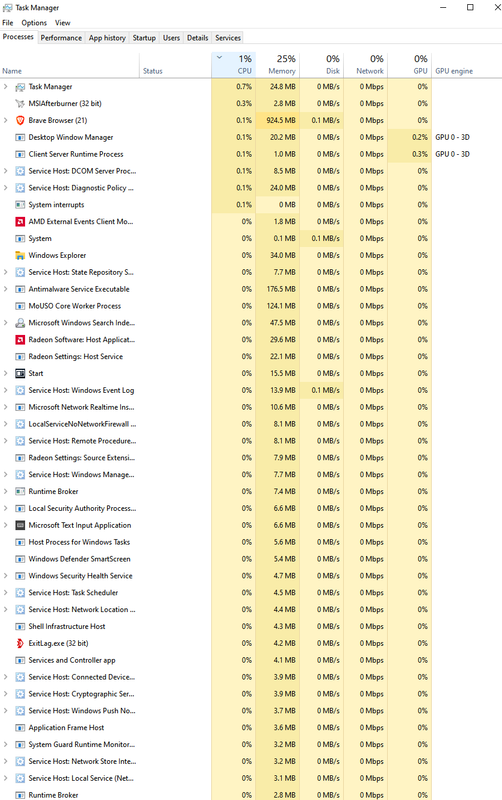The image size is (502, 800).
Task: Click the Service Host: Windows Event Log icon
Action: click(20, 390)
